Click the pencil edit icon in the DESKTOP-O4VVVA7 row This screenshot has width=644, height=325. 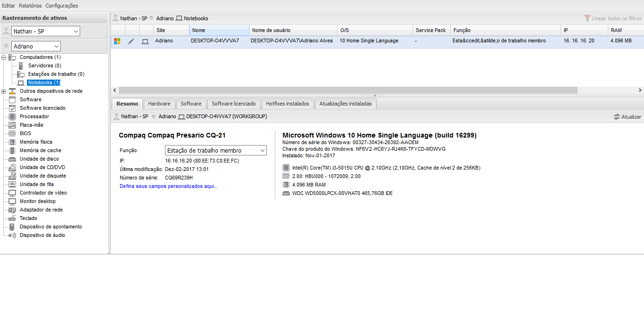(131, 41)
